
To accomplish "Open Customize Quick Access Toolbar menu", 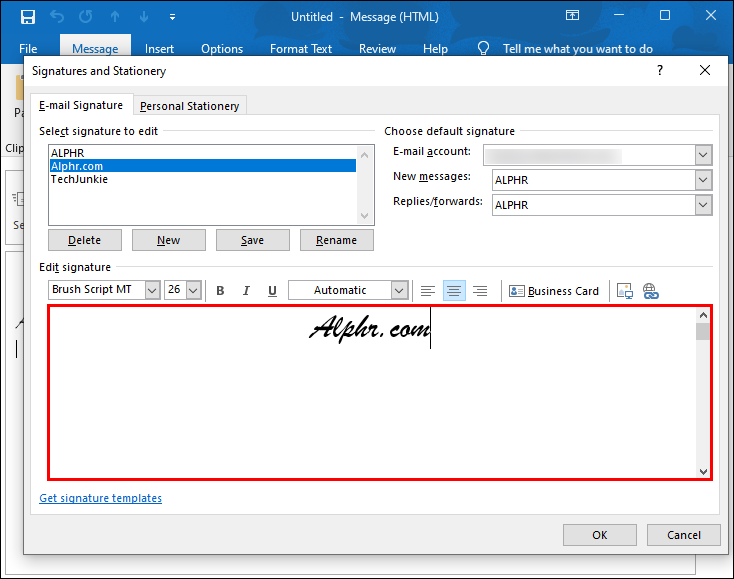I will point(172,17).
